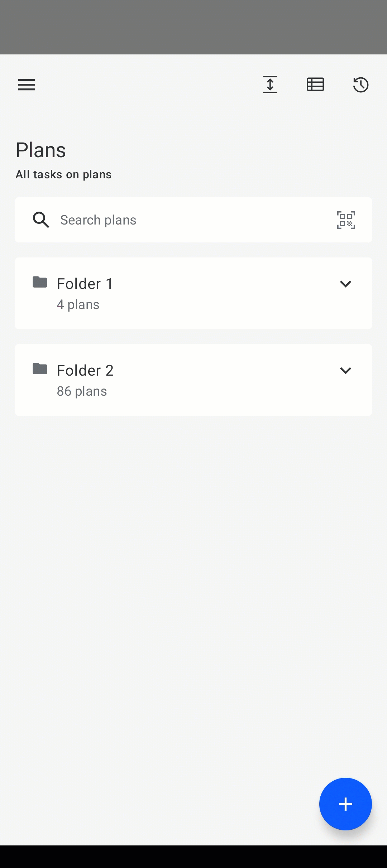Tap the "All tasks on plans" subtitle
Screen dimensions: 387x868
[x=63, y=174]
